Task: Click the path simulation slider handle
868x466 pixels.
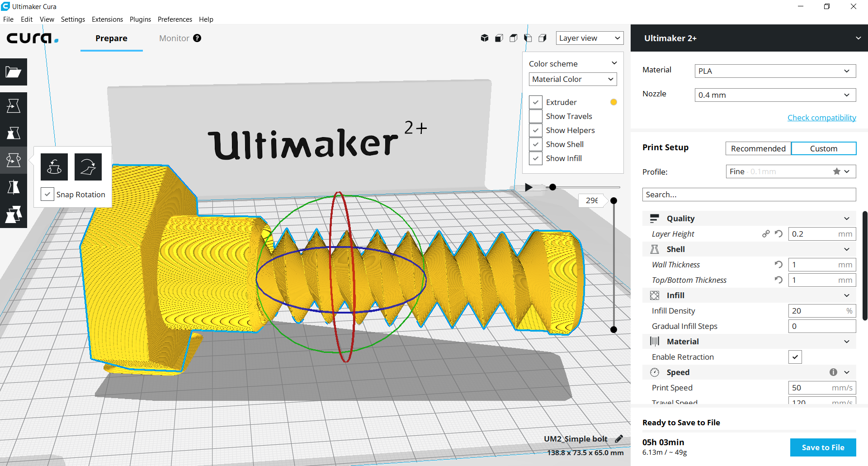Action: [x=552, y=187]
